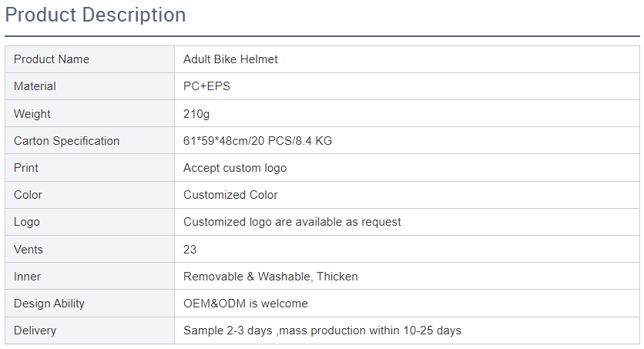The image size is (644, 349).
Task: Select the Material row label
Action: point(35,86)
